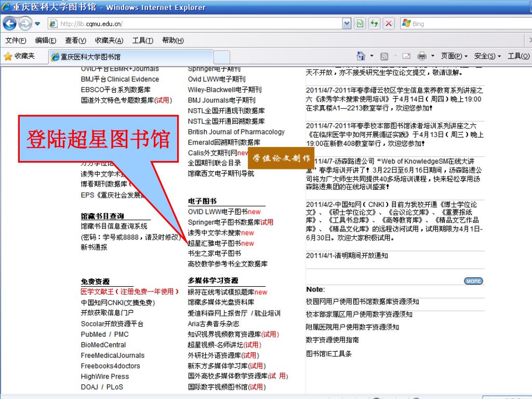Open 数字资源使用指南 note link
Screen dimensions: 532x399
pos(332,340)
